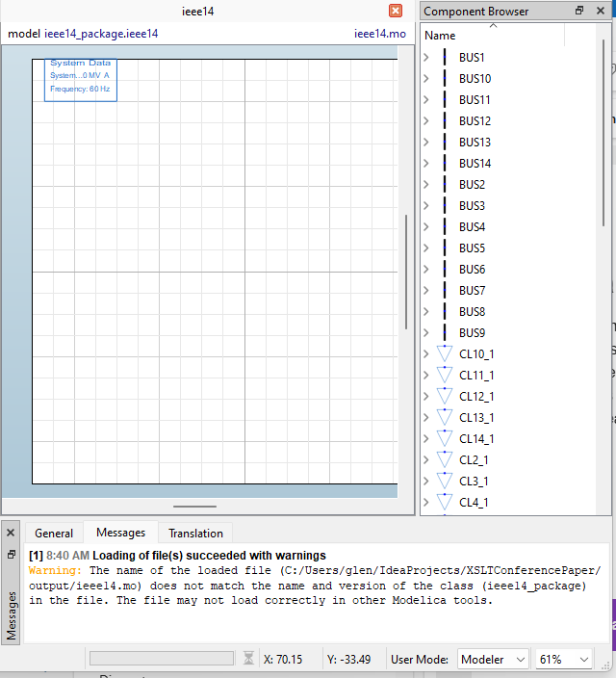The height and width of the screenshot is (678, 616).
Task: Click the CL10_1 load triangle icon
Action: pos(445,353)
